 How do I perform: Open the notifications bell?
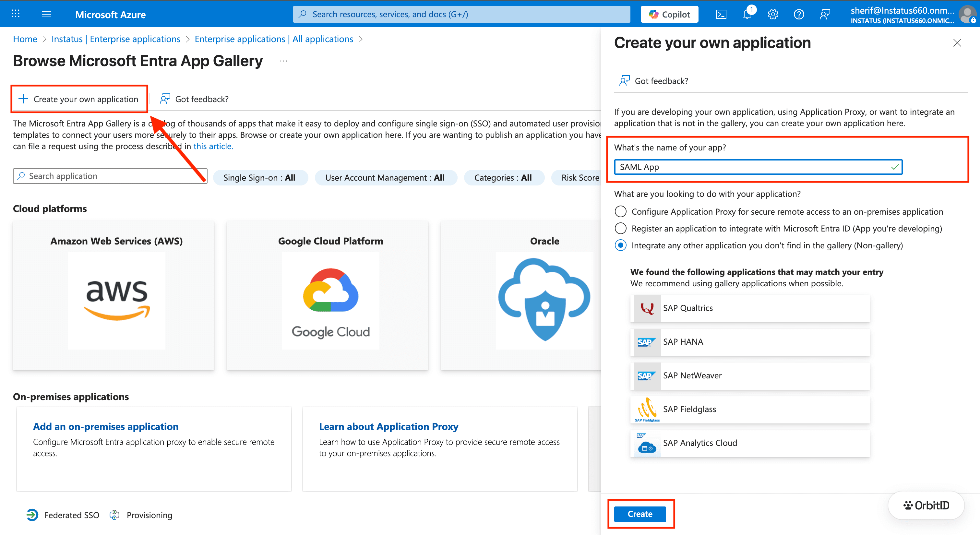(747, 15)
